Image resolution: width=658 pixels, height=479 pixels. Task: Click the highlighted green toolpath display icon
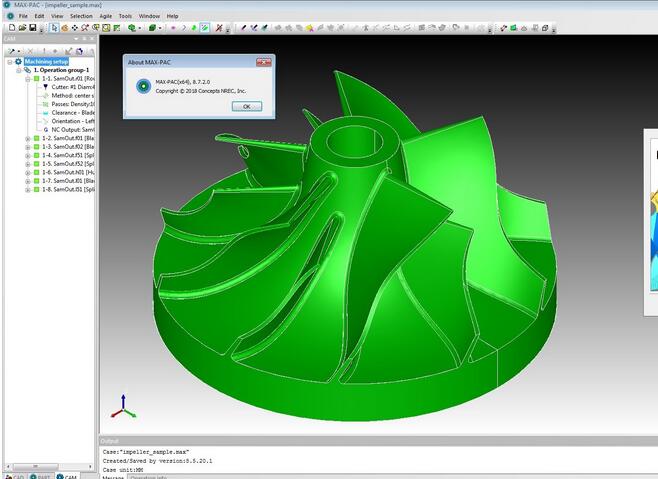click(204, 28)
